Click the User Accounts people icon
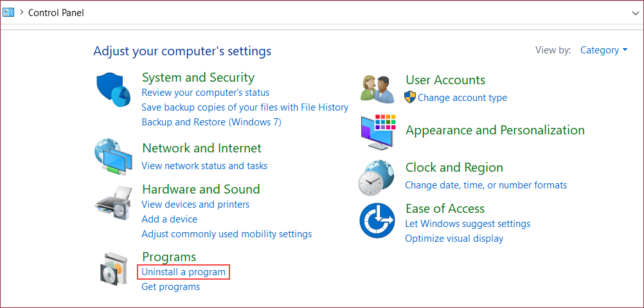Viewport: 644px width, 308px height. pos(377,89)
